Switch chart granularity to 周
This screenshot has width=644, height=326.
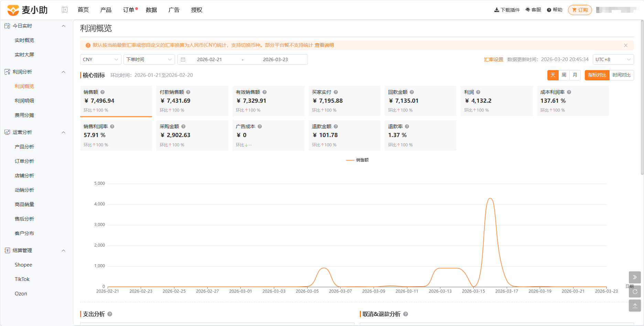(x=564, y=75)
